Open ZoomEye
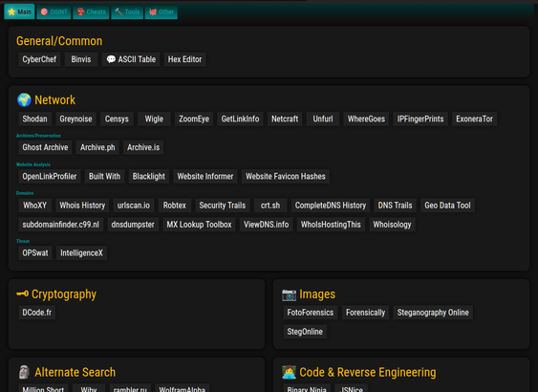 (194, 119)
